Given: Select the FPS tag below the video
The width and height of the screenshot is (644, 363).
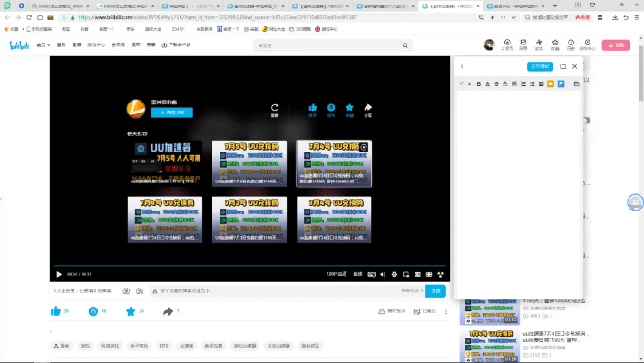Looking at the screenshot, I should [164, 346].
